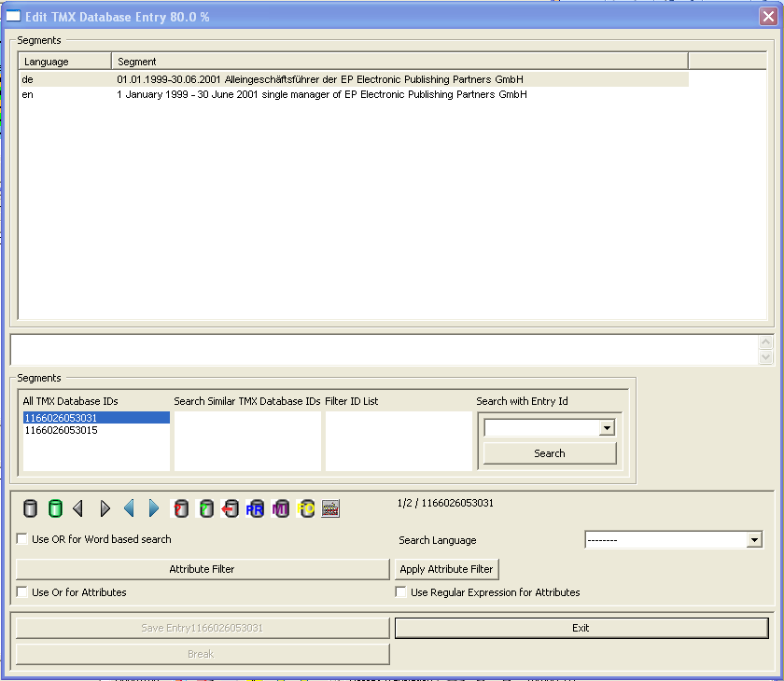
Task: Select database ID 1166026053015 in list
Action: [x=61, y=431]
